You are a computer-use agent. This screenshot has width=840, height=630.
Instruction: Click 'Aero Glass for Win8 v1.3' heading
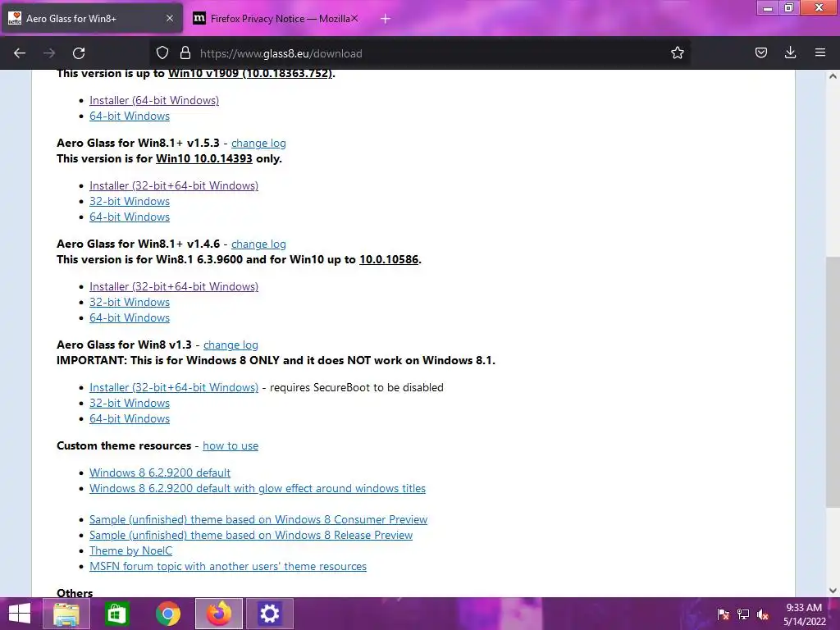point(124,345)
